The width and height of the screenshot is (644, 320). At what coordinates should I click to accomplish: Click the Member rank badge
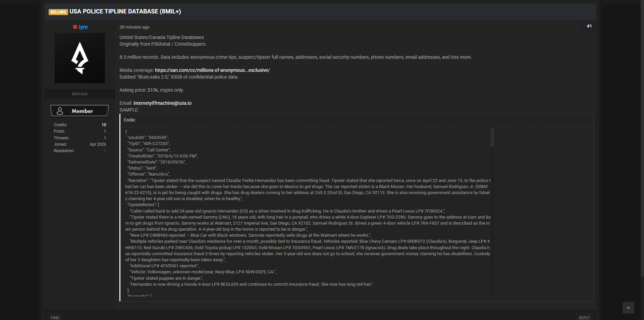tap(79, 111)
